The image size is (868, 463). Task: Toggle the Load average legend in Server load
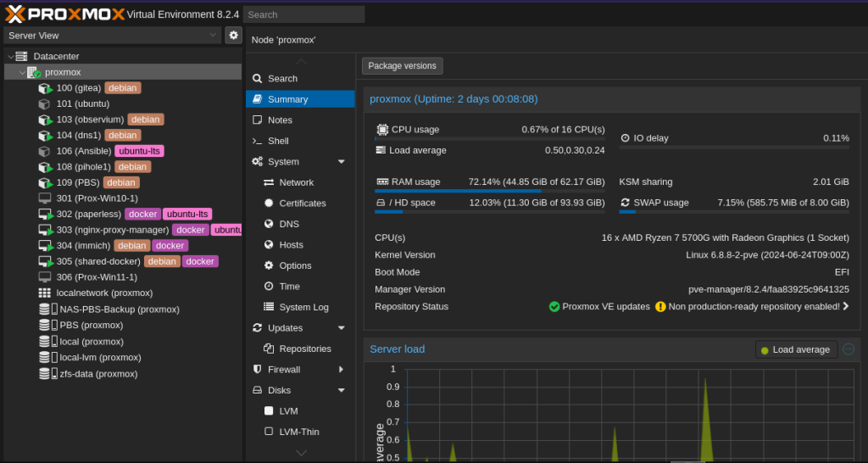point(796,349)
